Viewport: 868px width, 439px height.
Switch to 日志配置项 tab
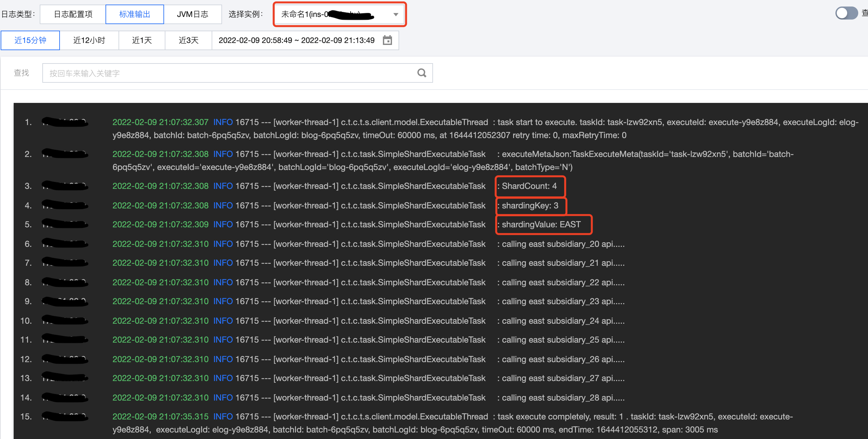pos(73,14)
